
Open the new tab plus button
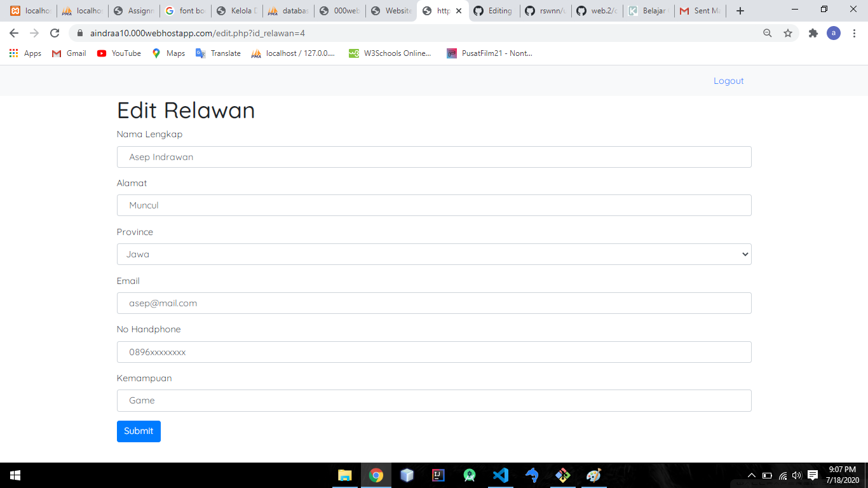(x=740, y=11)
